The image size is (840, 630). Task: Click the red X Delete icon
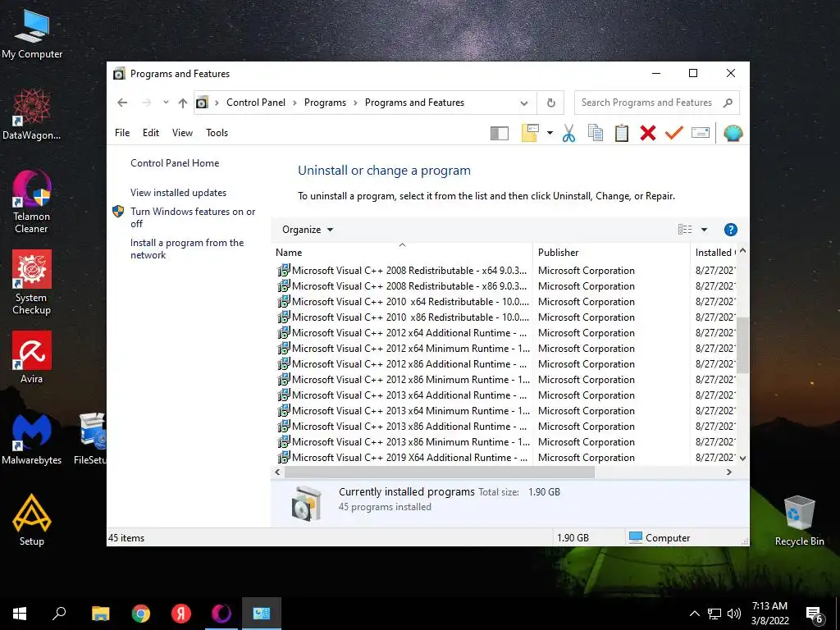click(648, 133)
